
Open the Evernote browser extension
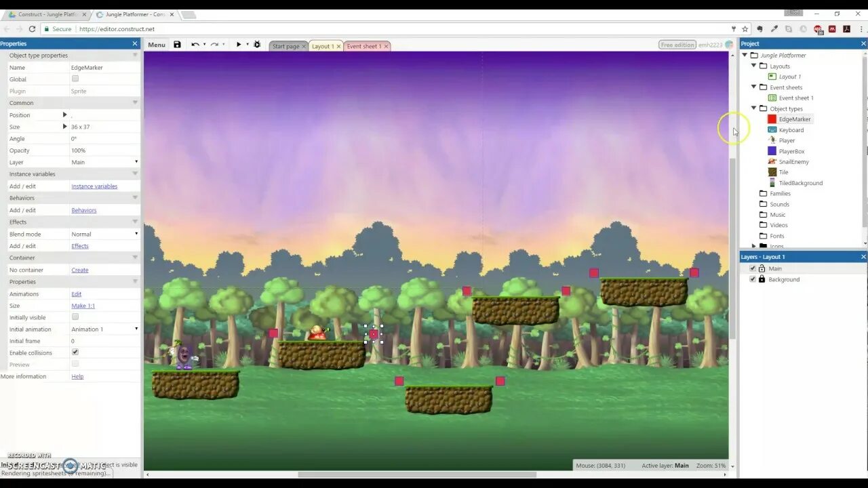click(759, 29)
